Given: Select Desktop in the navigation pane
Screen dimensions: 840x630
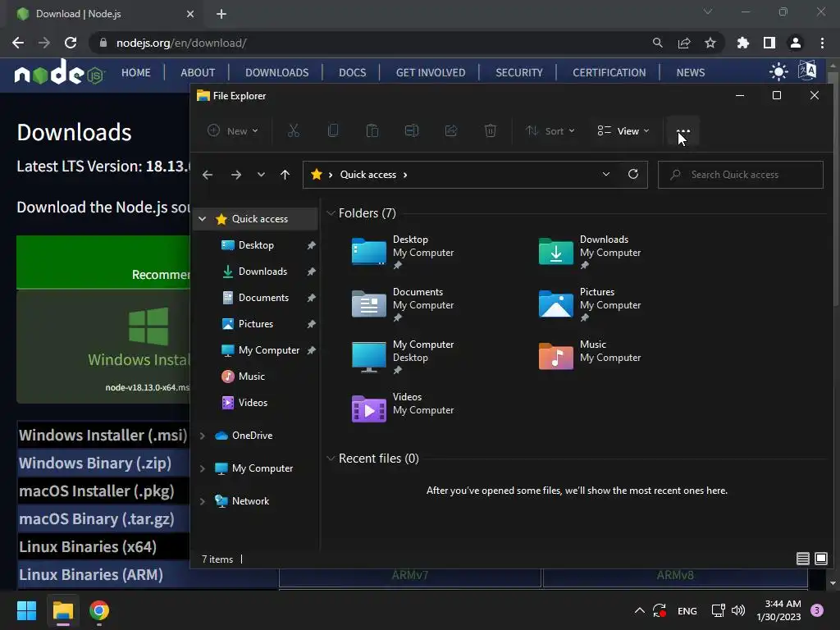Looking at the screenshot, I should pos(256,244).
